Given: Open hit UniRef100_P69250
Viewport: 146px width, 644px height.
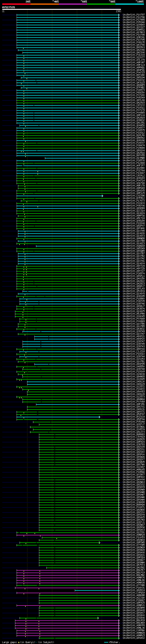Looking at the screenshot, I should 134,93.
